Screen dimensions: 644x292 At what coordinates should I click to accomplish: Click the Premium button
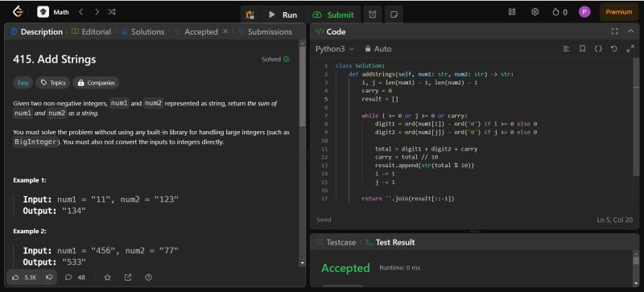coord(618,12)
